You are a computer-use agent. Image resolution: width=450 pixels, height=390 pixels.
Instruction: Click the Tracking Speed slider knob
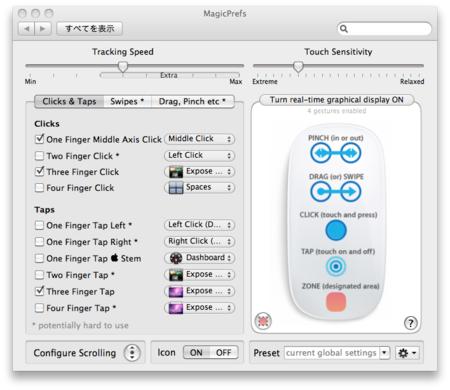[123, 67]
